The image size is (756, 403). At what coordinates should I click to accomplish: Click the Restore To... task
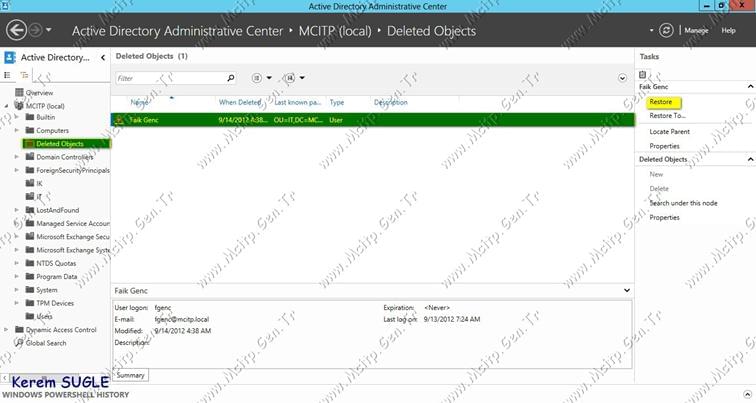[x=667, y=116]
